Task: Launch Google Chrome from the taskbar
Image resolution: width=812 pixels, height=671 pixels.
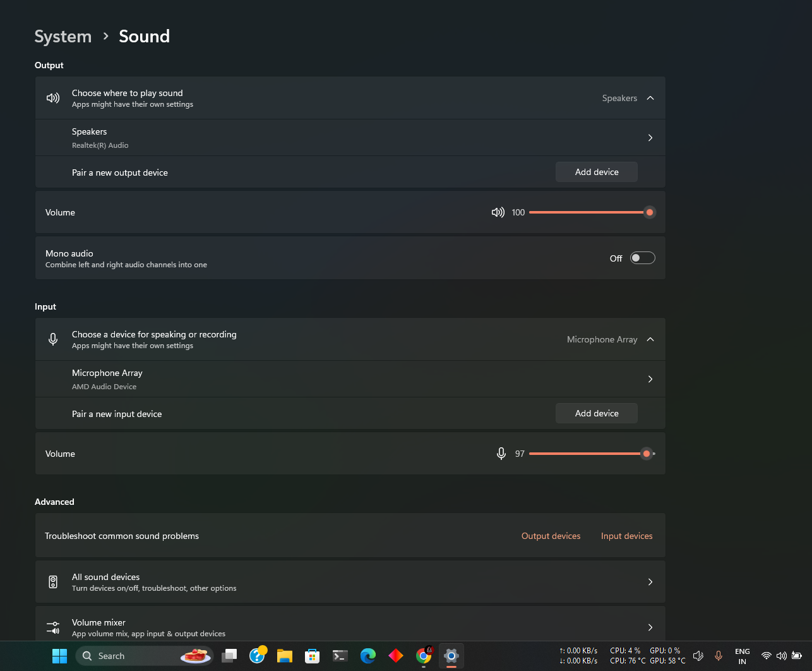Action: [424, 656]
